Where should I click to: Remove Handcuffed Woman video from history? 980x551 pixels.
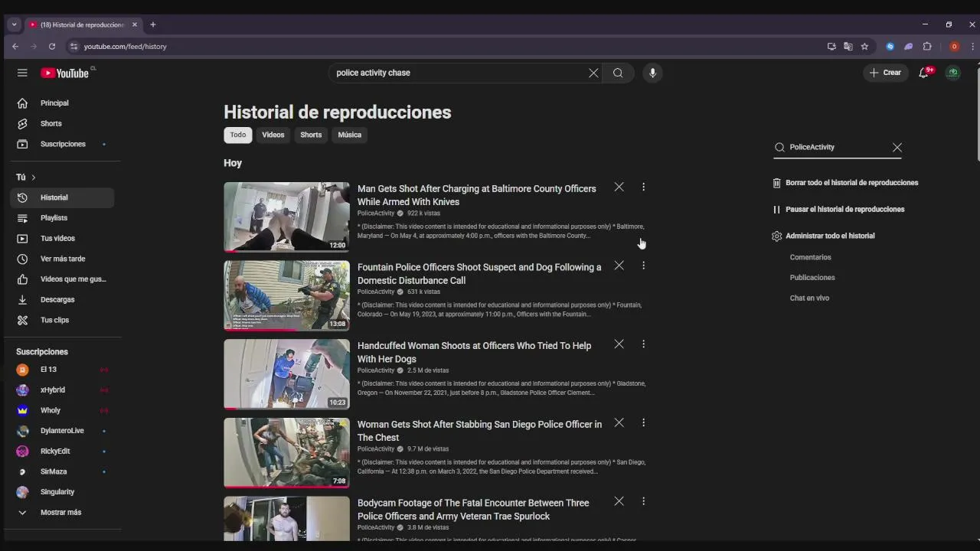coord(619,344)
